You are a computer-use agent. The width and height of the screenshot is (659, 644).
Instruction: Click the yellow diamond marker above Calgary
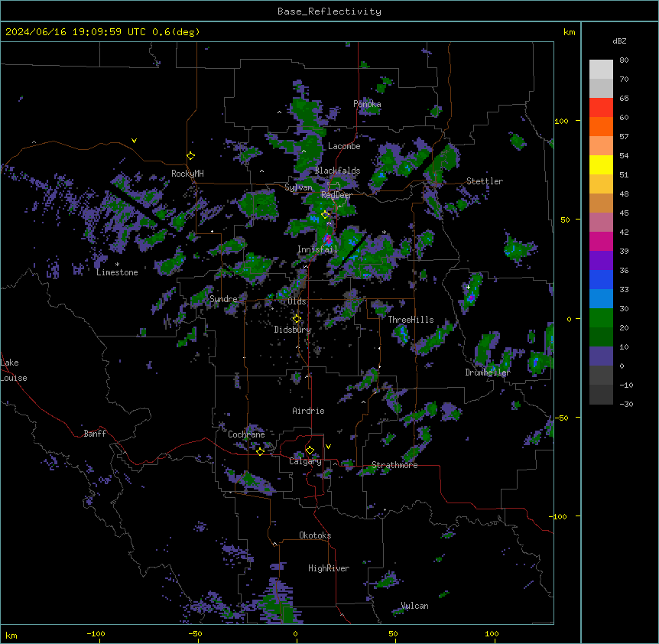coord(310,450)
